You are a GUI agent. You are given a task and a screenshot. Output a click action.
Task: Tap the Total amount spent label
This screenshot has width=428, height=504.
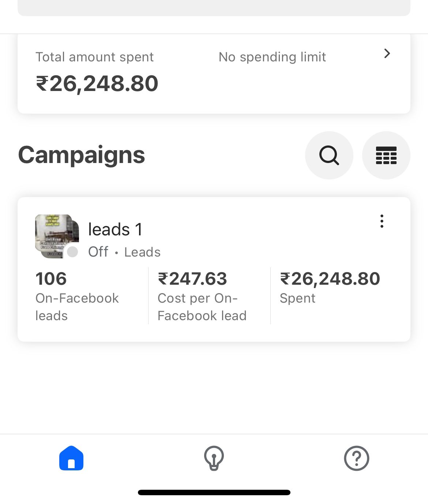point(94,57)
